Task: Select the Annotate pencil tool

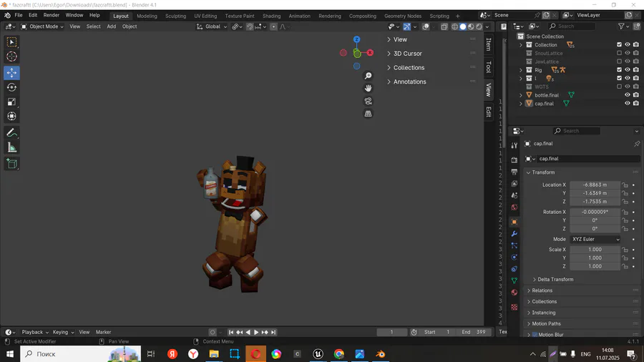Action: pyautogui.click(x=11, y=132)
